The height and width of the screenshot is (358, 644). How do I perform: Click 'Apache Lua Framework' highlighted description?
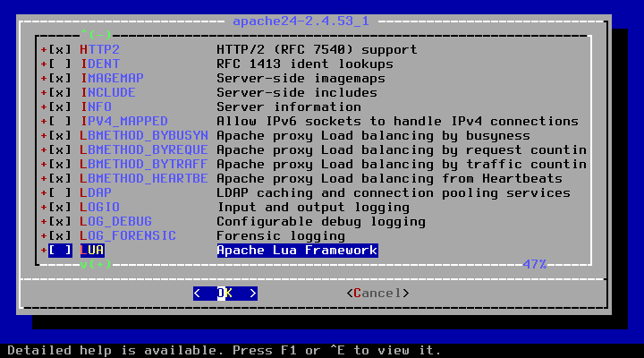tap(297, 251)
